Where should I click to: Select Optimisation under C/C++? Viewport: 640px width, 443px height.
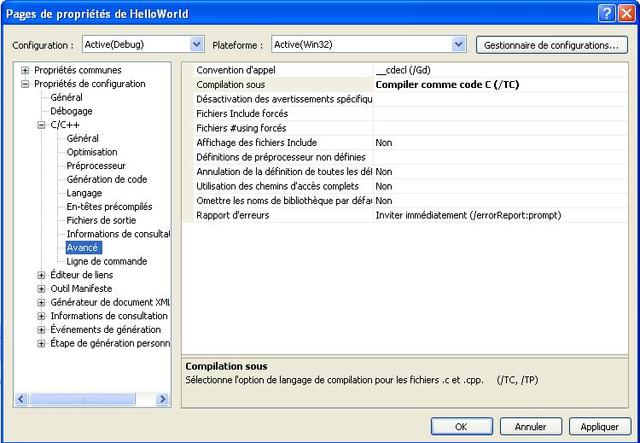coord(91,152)
